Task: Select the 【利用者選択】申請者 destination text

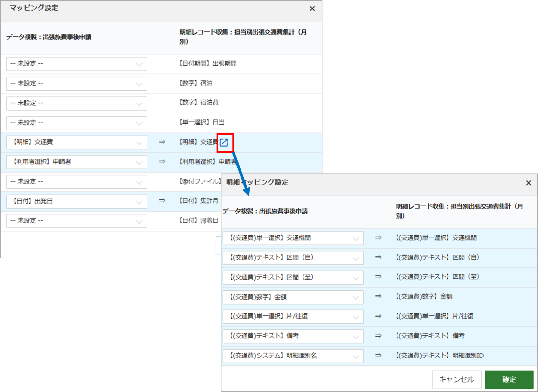Action: coord(208,162)
